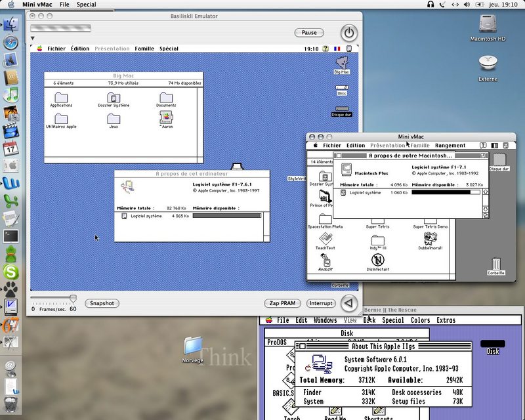Image resolution: width=525 pixels, height=420 pixels.
Task: Open the help balloon menu in BasiliskII
Action: 325,49
